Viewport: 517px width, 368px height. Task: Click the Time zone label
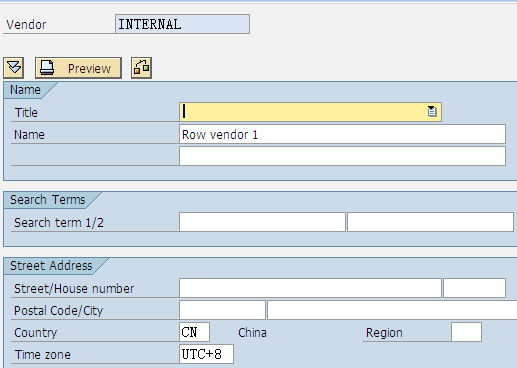click(43, 355)
